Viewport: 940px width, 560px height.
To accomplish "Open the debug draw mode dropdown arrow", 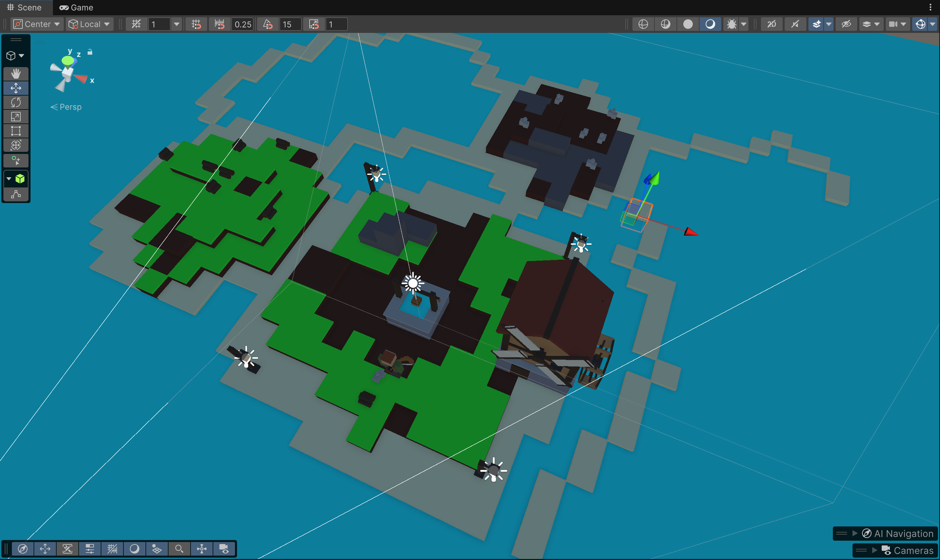I will coord(744,24).
